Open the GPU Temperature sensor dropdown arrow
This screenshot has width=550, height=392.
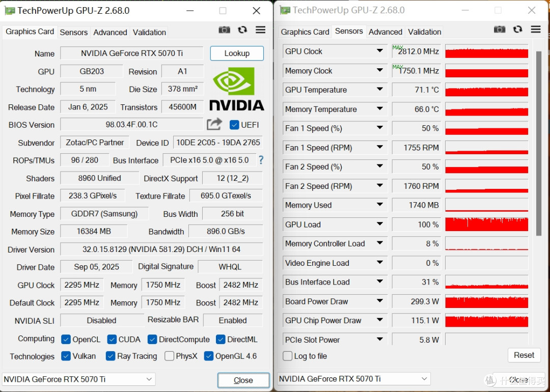[379, 90]
